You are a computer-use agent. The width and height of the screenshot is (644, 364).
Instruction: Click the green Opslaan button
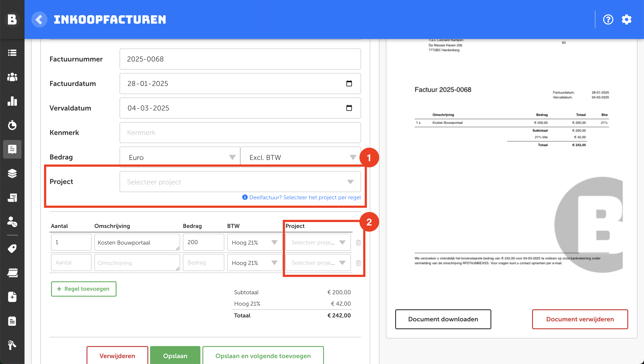175,355
